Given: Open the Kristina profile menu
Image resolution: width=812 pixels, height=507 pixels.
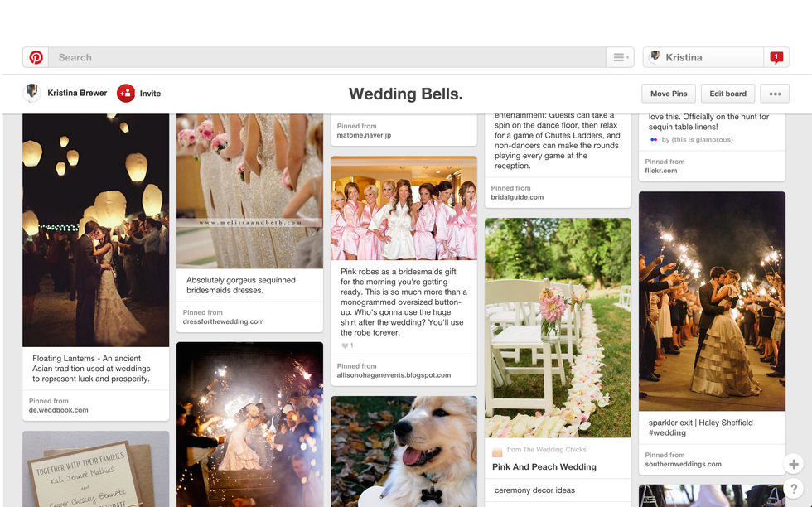Looking at the screenshot, I should tap(703, 57).
